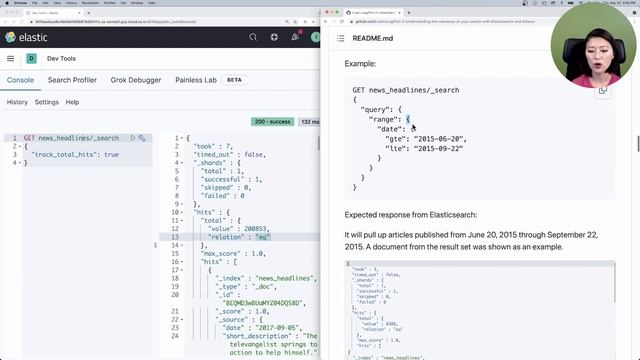The height and width of the screenshot is (360, 640).
Task: Open the Kibana hamburger navigation menu
Action: tap(11, 58)
